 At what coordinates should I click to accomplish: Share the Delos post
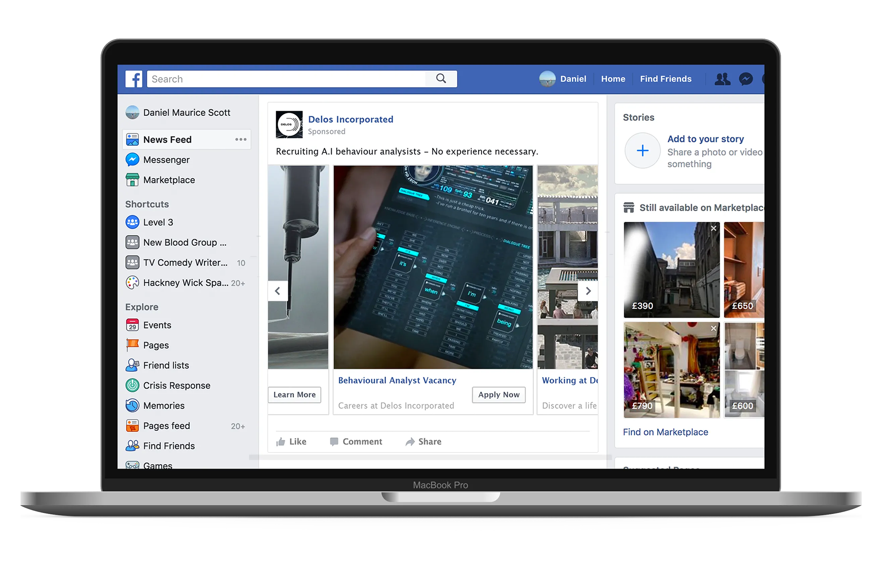coord(423,441)
